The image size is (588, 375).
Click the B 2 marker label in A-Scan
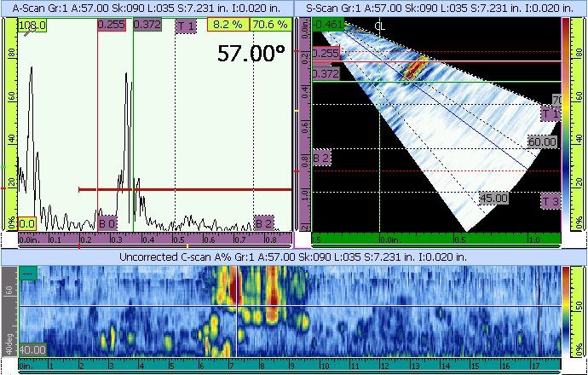pyautogui.click(x=263, y=224)
